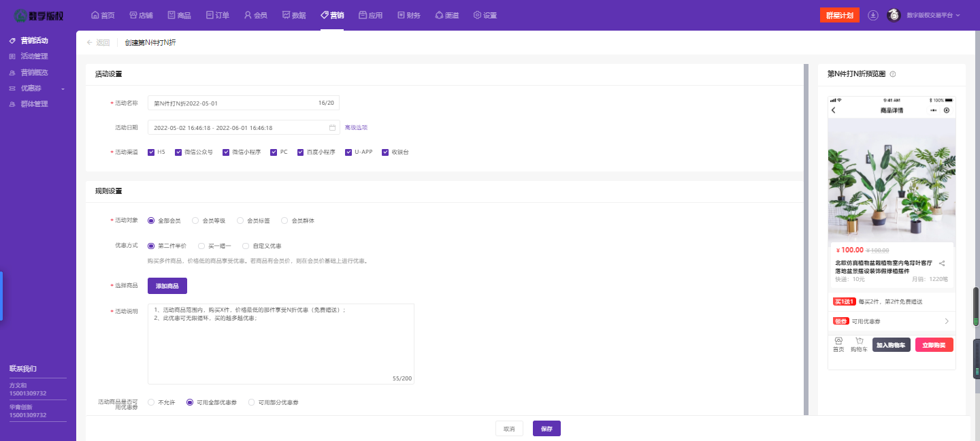
Task: Click the target circle icon in the phone preview
Action: (x=946, y=110)
